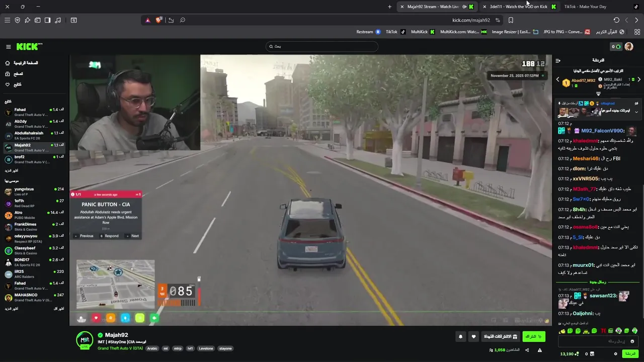The height and width of the screenshot is (362, 644).
Task: Open a new browser tab with plus
Action: [389, 7]
